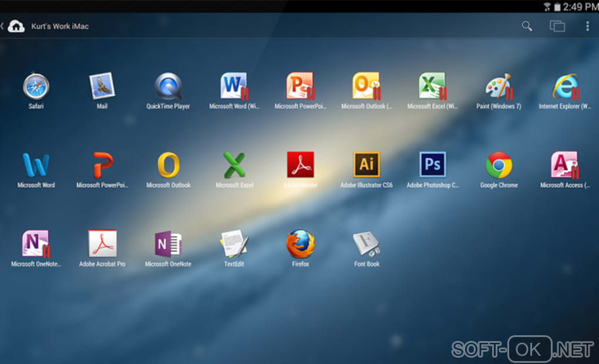Open QuickTime Player
The height and width of the screenshot is (364, 599).
[168, 86]
